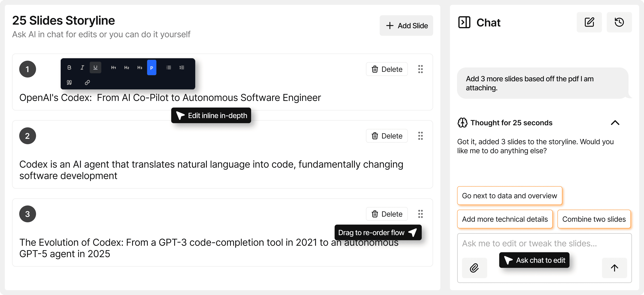Choose 'Combine two slides' suggestion
644x295 pixels.
point(594,219)
